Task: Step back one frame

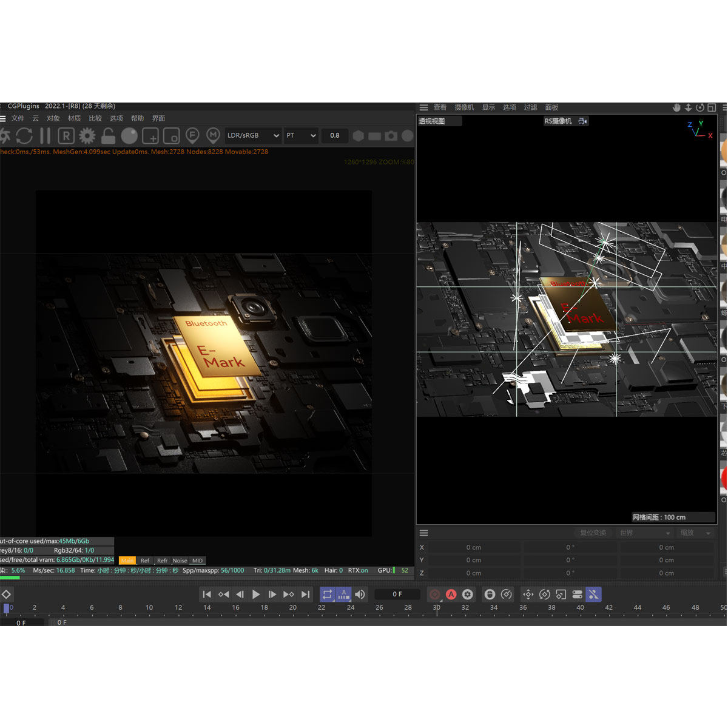Action: (240, 595)
